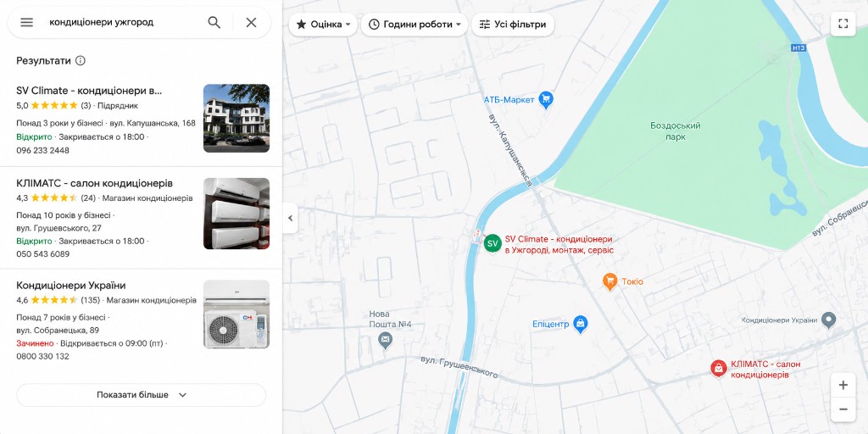Click the SV Climate 5,0 star rating
Screen dimensions: 868x434
pos(53,105)
